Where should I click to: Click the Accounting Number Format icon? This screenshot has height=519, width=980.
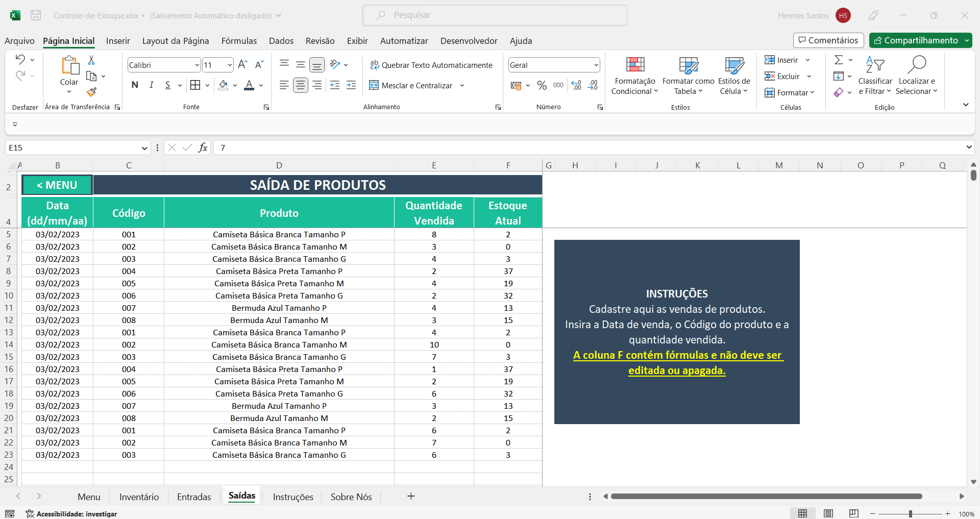[x=516, y=85]
